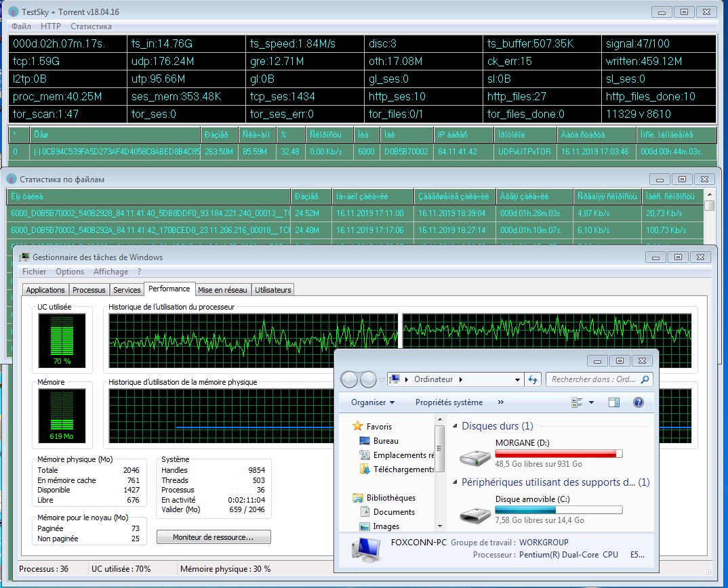Switch to the Mise en réseau tab
Viewport: 728px width, 588px height.
coord(223,290)
